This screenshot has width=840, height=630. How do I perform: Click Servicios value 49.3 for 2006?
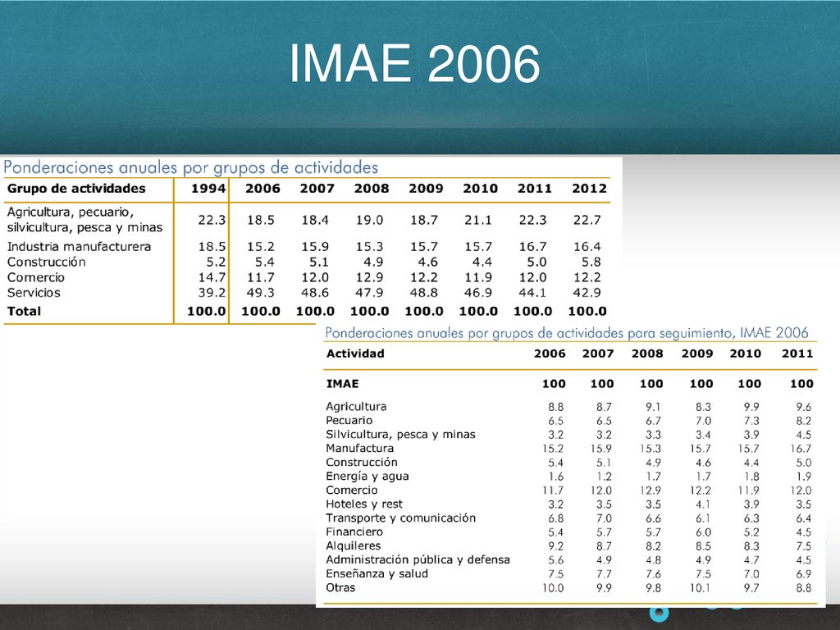click(261, 293)
